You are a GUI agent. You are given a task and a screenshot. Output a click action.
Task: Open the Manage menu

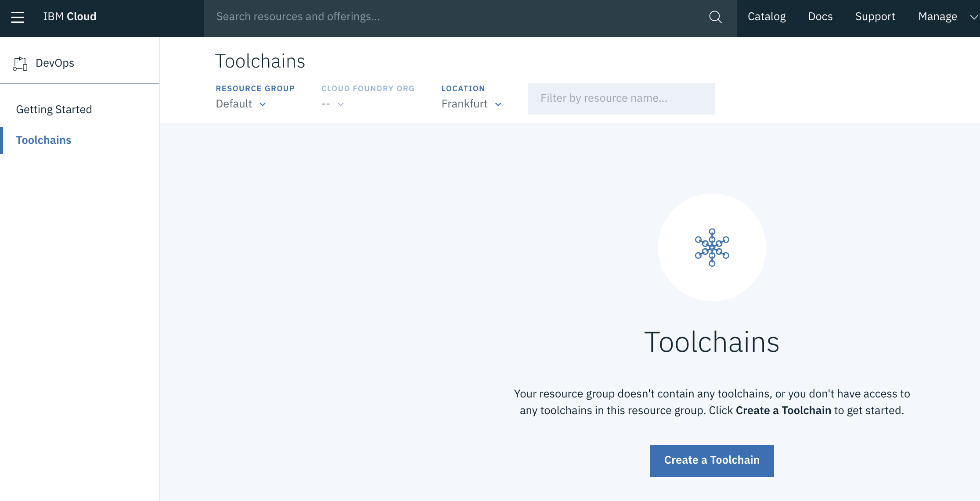tap(937, 17)
